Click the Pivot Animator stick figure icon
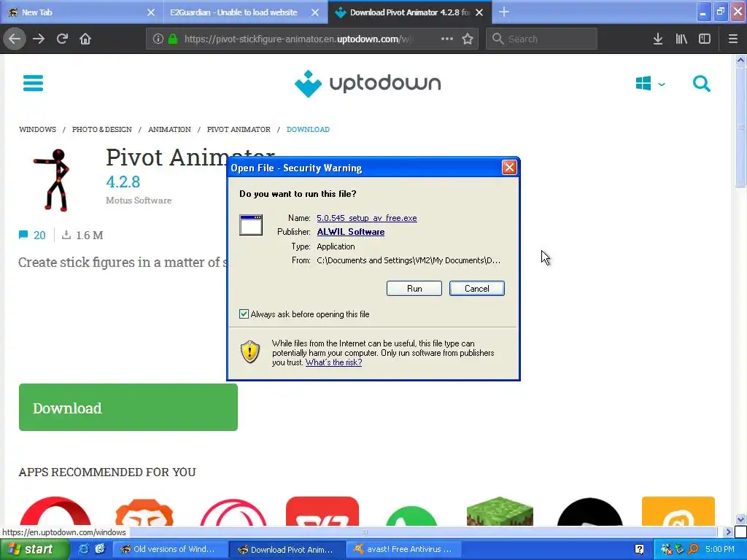 click(x=53, y=179)
